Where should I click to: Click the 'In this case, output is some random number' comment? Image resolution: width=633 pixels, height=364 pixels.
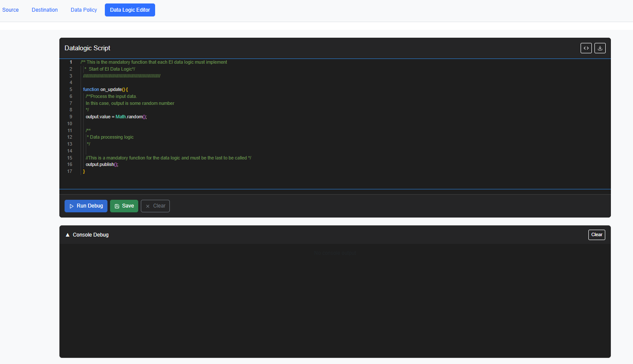point(130,103)
